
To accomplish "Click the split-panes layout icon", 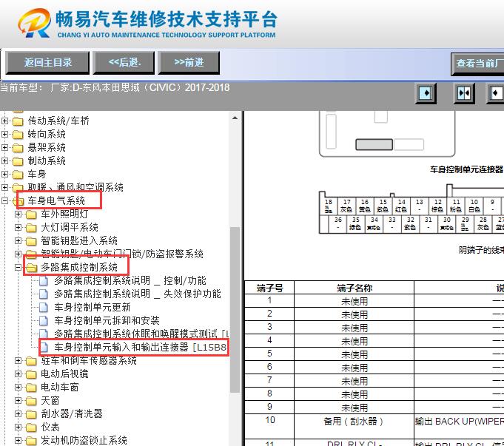I will pyautogui.click(x=464, y=93).
